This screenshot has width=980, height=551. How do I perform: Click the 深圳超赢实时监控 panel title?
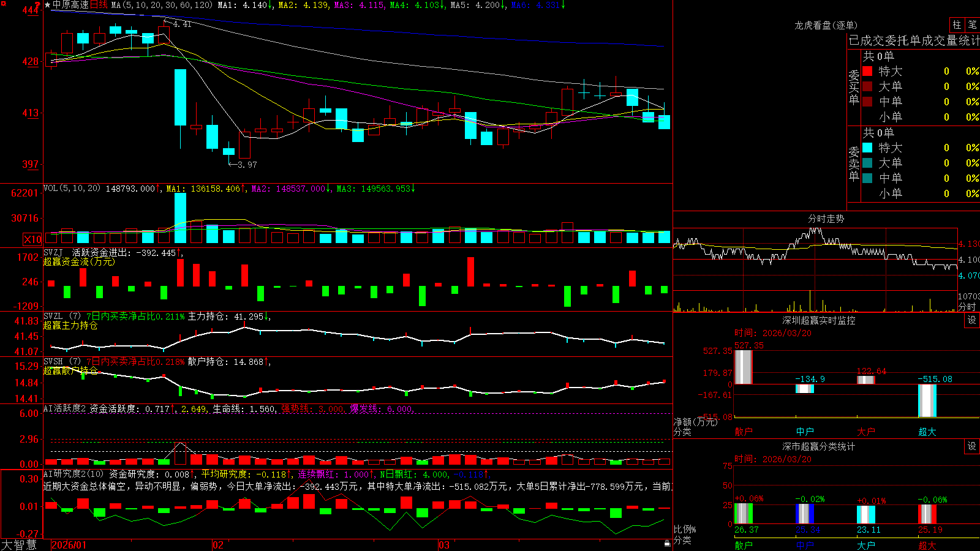tap(819, 320)
